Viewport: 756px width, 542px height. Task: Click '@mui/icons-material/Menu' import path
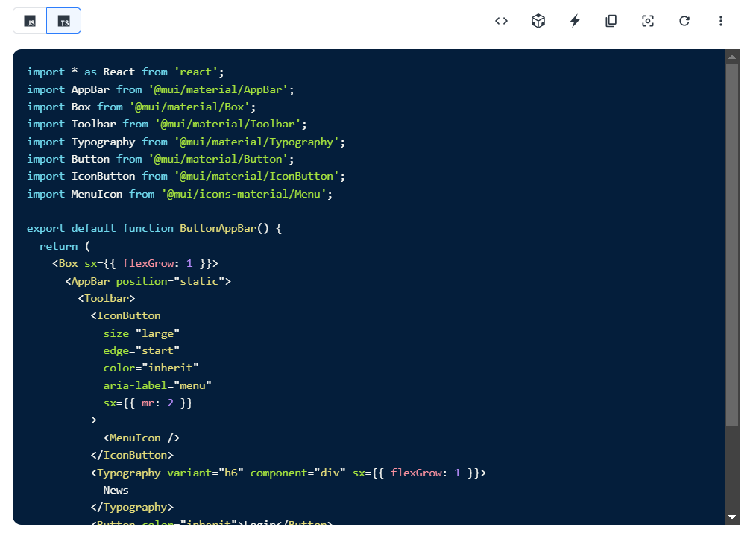(244, 195)
